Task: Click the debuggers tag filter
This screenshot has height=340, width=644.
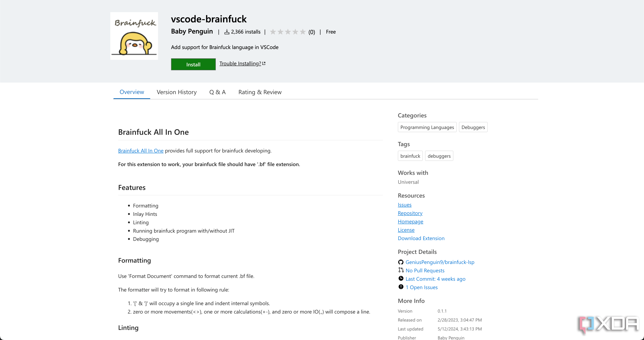Action: (440, 155)
